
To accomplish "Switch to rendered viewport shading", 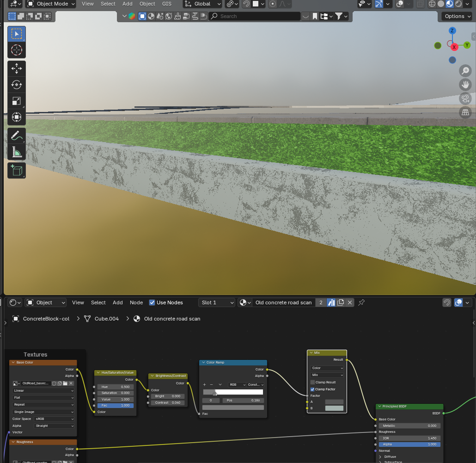I will (458, 4).
